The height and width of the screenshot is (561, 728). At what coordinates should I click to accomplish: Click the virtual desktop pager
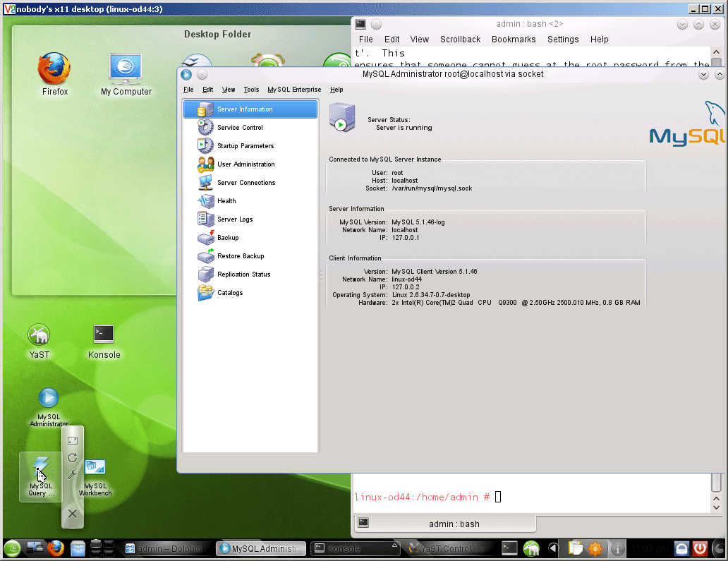(x=102, y=548)
